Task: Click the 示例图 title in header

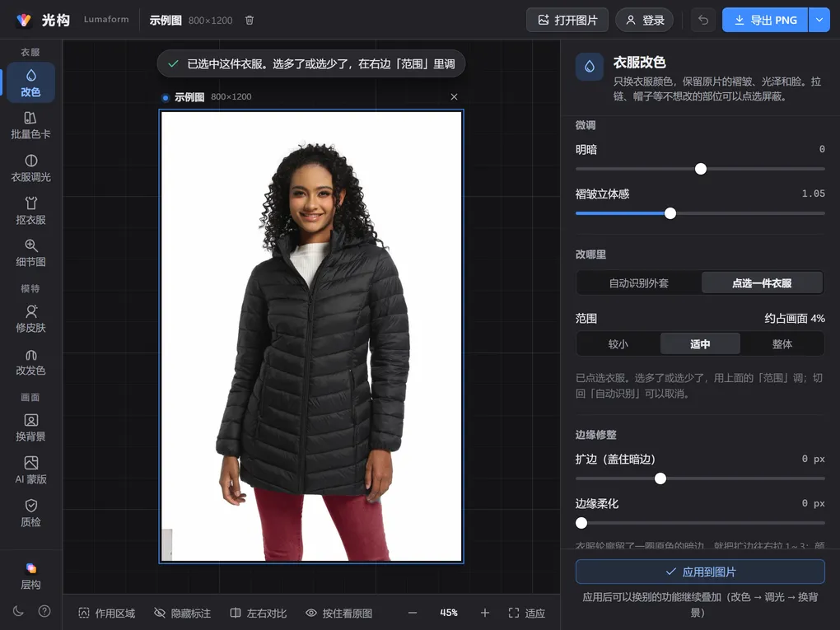Action: point(166,21)
